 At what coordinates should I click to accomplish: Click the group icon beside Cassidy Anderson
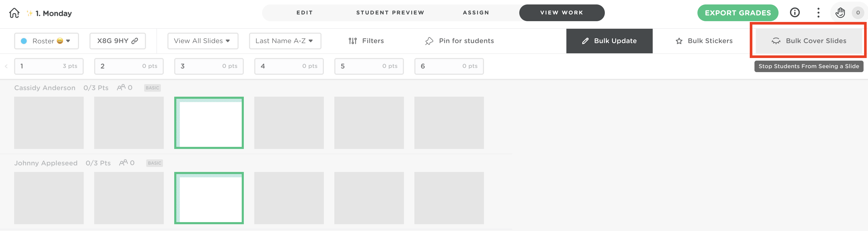pos(121,88)
